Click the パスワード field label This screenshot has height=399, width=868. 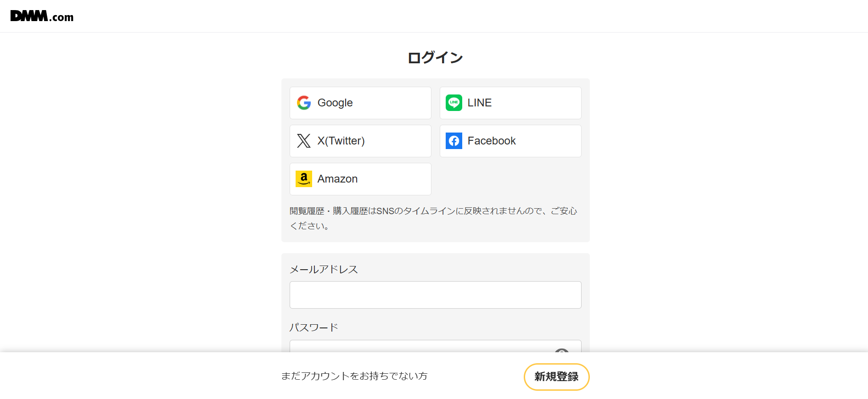(314, 327)
